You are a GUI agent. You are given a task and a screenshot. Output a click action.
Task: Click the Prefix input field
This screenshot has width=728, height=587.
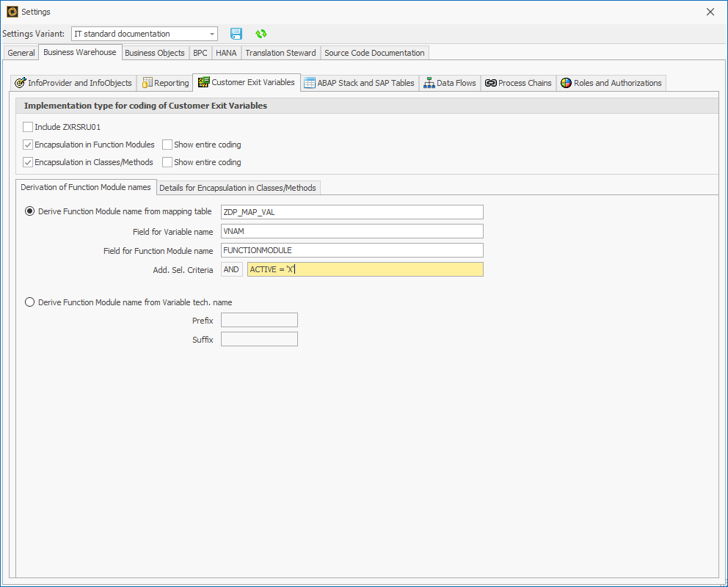[258, 320]
